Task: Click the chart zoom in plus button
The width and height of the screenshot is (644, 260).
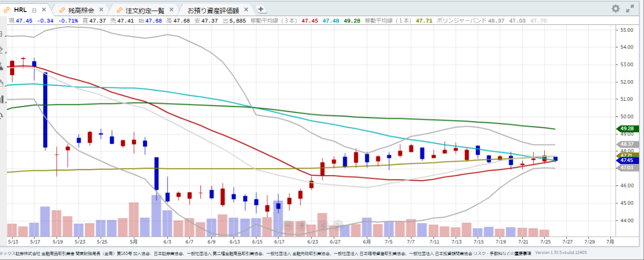Action: (302, 225)
